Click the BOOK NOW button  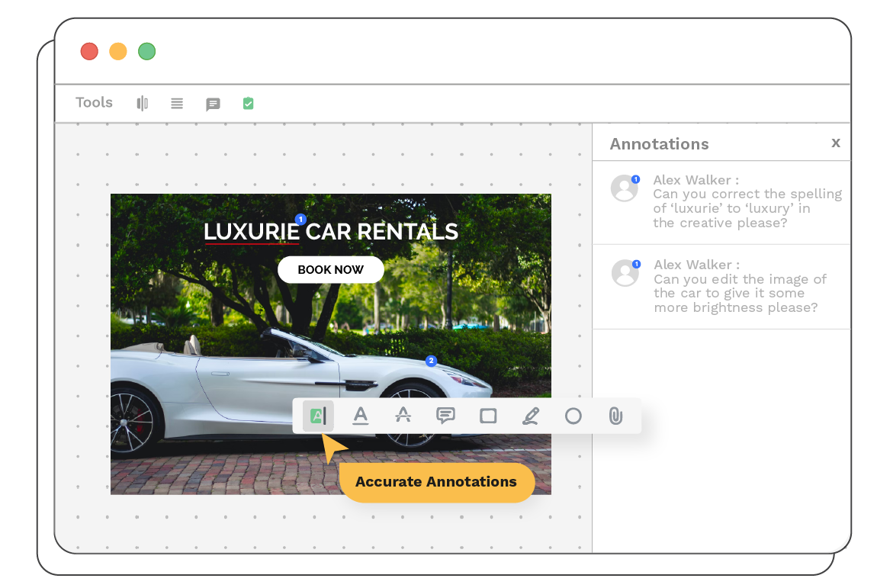(331, 269)
